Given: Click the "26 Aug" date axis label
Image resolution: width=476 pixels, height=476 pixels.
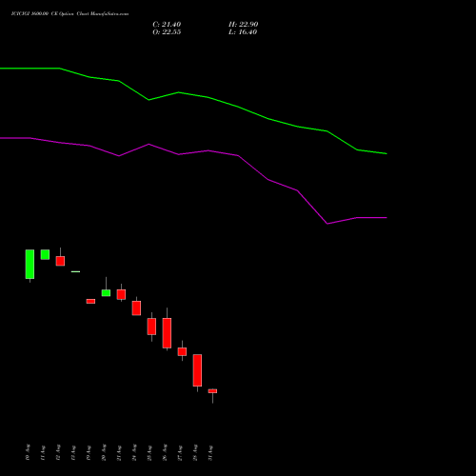Looking at the screenshot, I should tap(165, 452).
